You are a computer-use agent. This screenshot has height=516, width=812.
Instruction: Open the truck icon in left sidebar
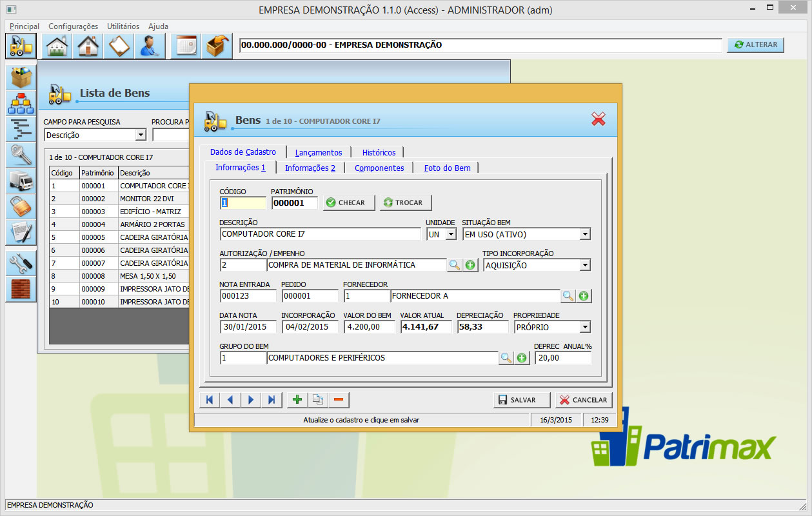pyautogui.click(x=21, y=181)
